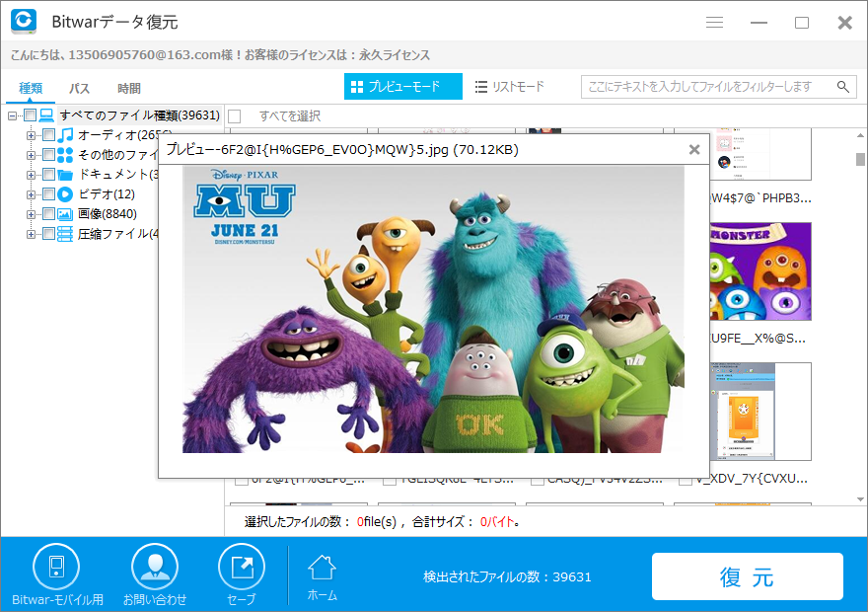Select すべてのファイル種類(39631) tree label

(139, 115)
